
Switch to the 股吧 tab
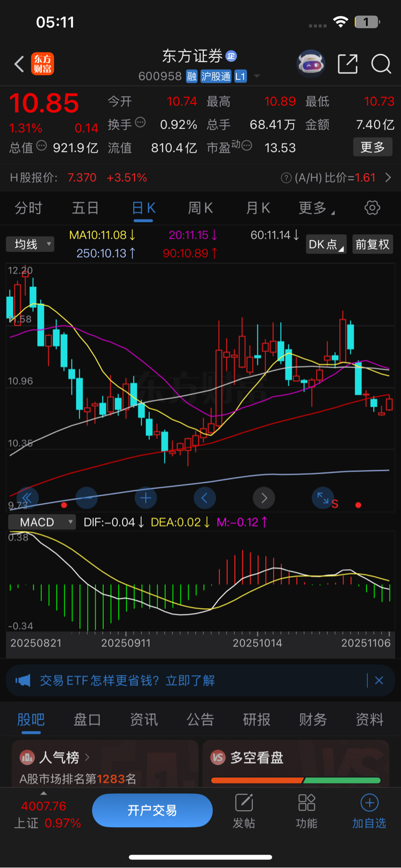[x=31, y=720]
